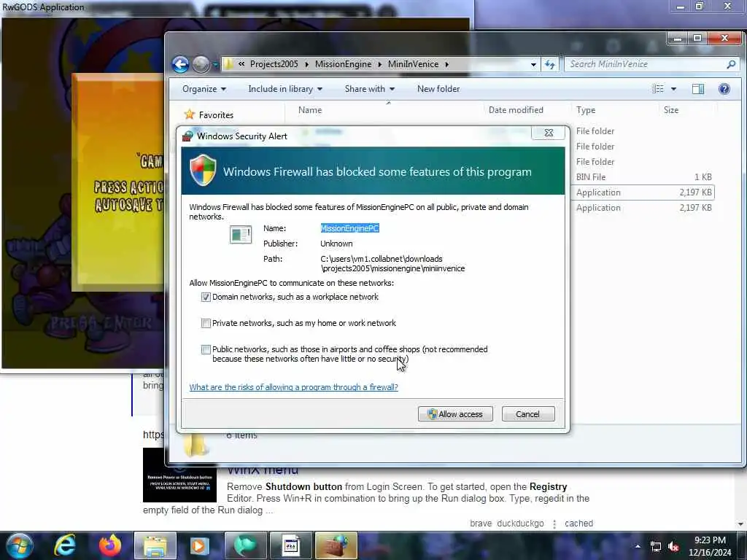Click the duckduckgo search link
The width and height of the screenshot is (747, 560).
pos(520,524)
